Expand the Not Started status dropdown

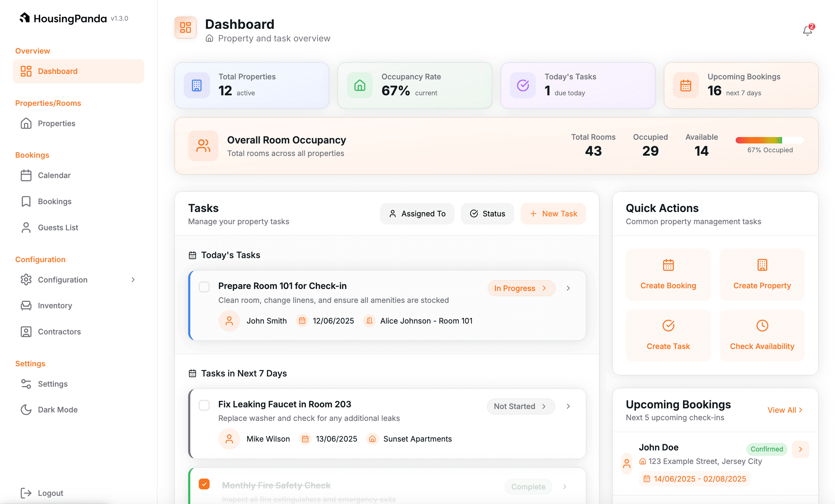[x=521, y=406]
